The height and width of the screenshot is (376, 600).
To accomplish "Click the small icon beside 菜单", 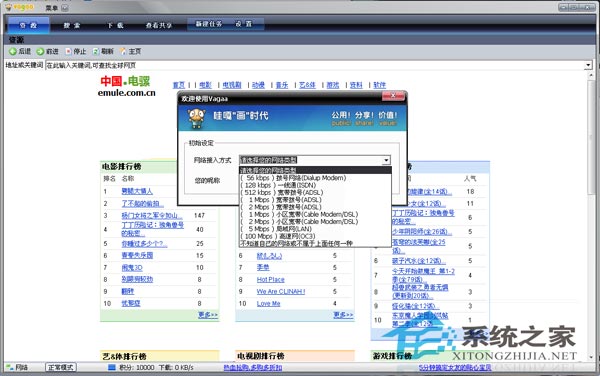I will pos(65,8).
